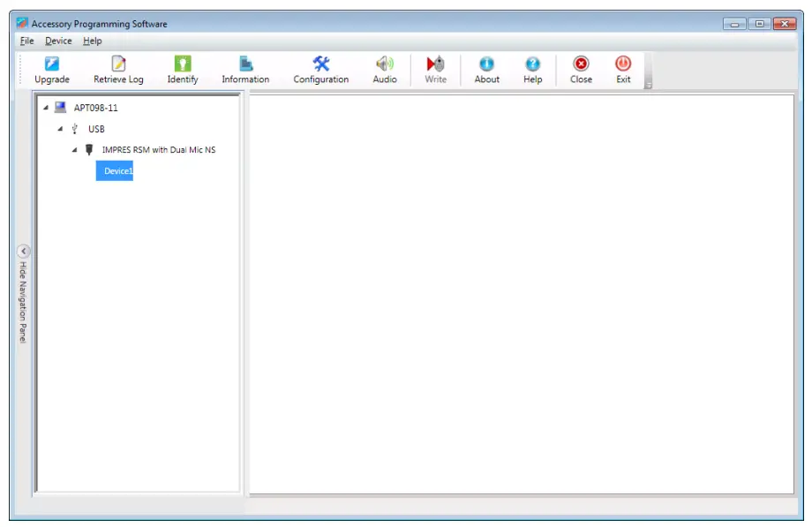Collapse the USB tree node
812x527 pixels.
point(60,129)
